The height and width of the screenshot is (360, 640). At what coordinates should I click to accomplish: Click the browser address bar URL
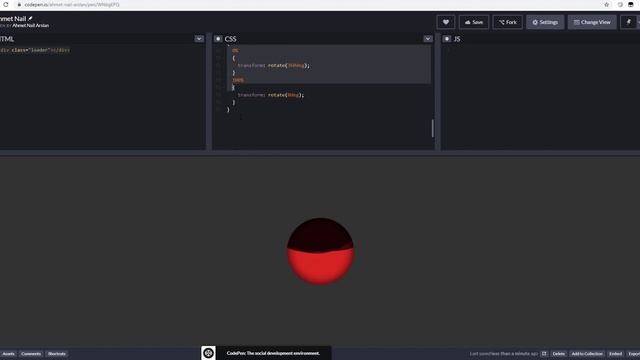click(72, 5)
